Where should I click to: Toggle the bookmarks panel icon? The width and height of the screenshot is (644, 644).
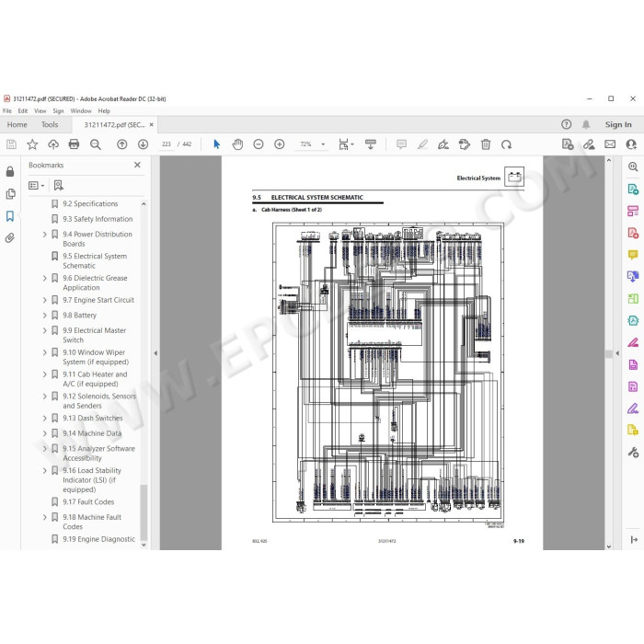tap(10, 216)
